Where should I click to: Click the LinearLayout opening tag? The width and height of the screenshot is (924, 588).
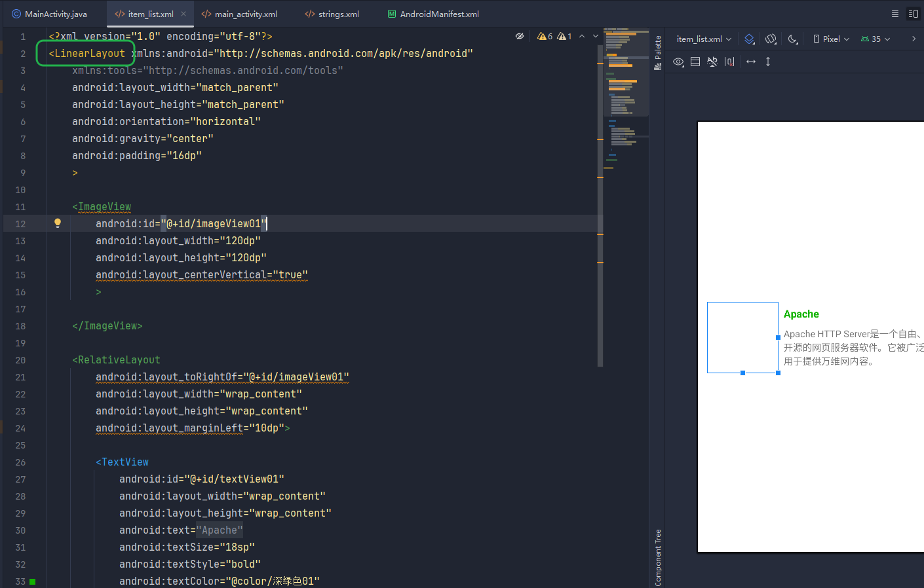coord(87,54)
